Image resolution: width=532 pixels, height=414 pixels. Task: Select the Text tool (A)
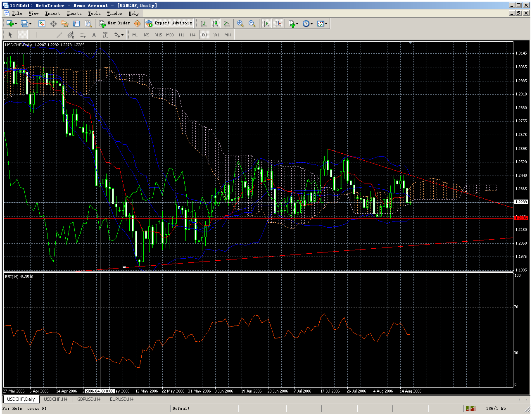pos(94,35)
